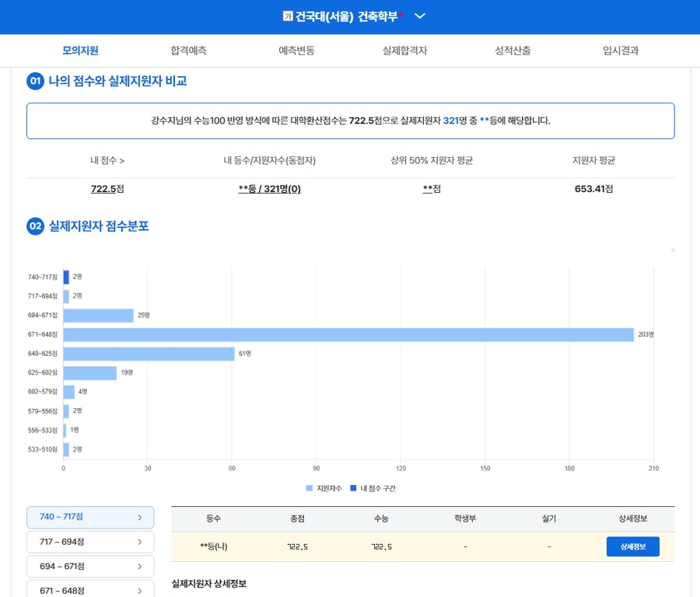Viewport: 700px width, 597px height.
Task: Click the 01 section number badge
Action: pyautogui.click(x=35, y=81)
